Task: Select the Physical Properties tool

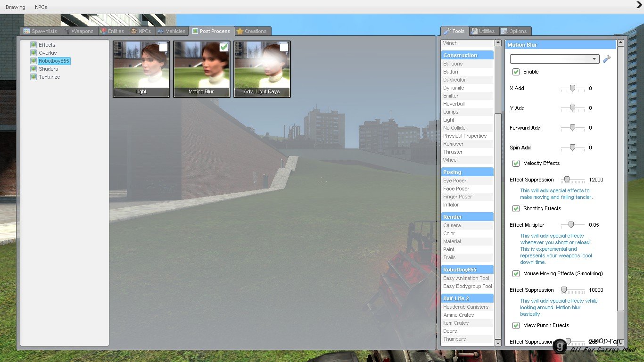Action: coord(467,136)
